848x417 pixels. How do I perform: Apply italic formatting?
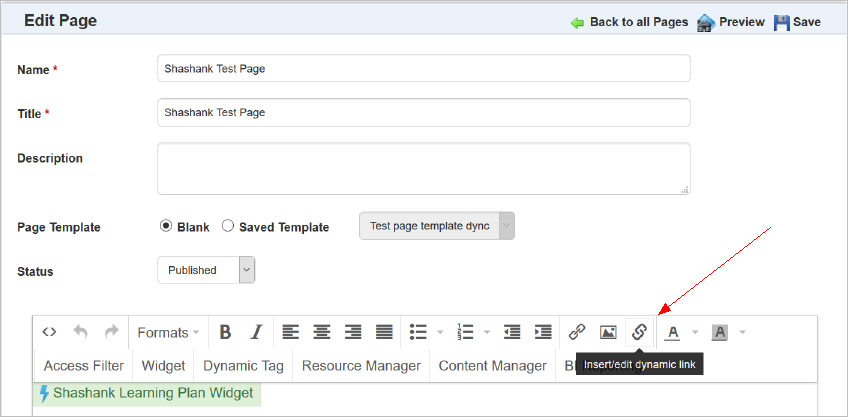(x=256, y=332)
